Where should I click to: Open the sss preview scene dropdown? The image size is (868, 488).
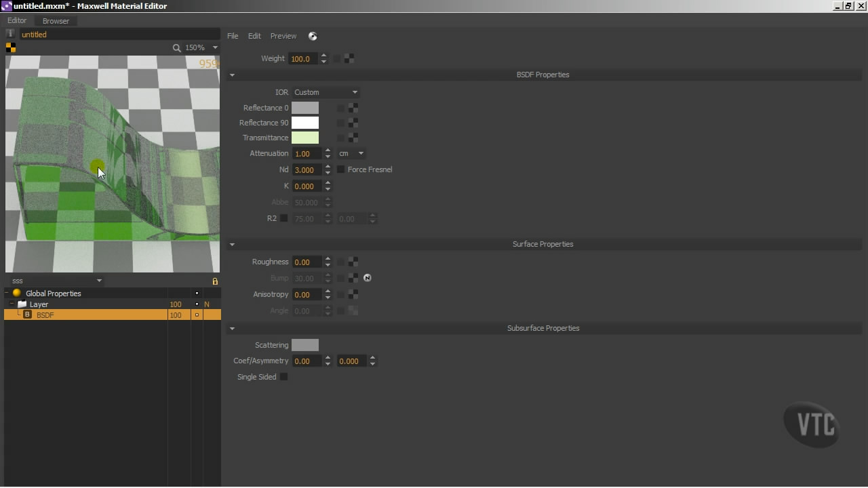click(56, 281)
